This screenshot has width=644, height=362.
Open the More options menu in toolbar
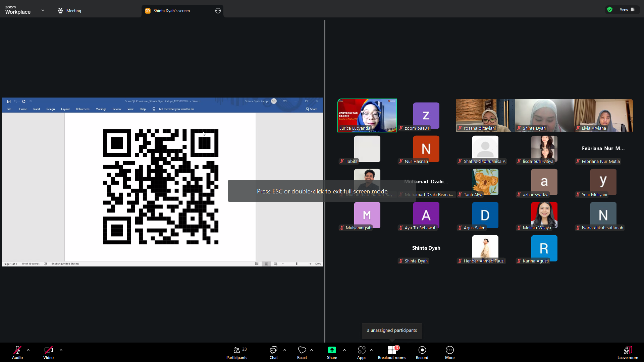coord(450,353)
